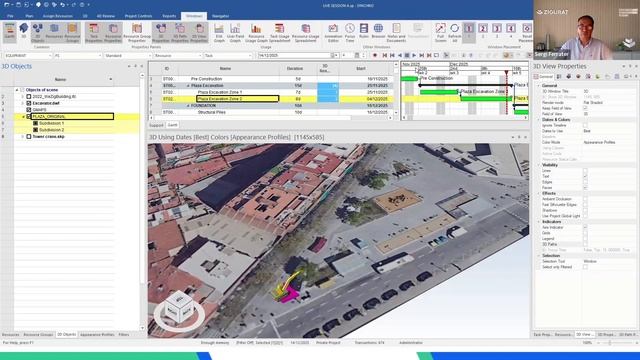640x360 pixels.
Task: Switch to the Project Controls ribbon tab
Action: (x=138, y=16)
